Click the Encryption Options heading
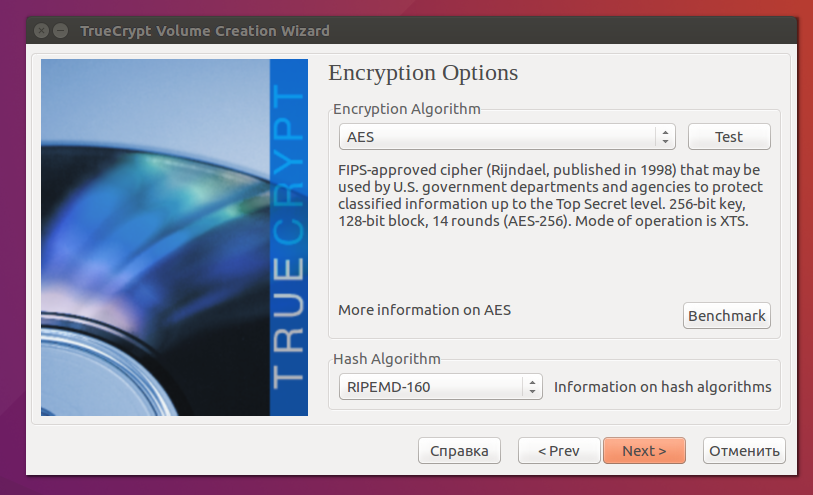The image size is (813, 495). tap(423, 73)
